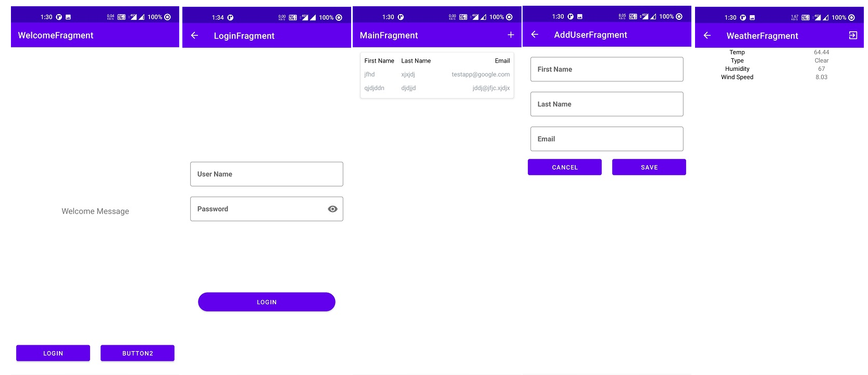The height and width of the screenshot is (375, 868).
Task: Go back from the WeatherFragment screen
Action: click(707, 35)
